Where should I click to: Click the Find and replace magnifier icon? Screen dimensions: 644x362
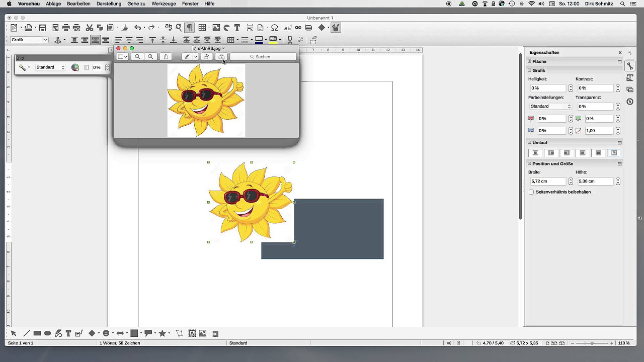click(179, 28)
